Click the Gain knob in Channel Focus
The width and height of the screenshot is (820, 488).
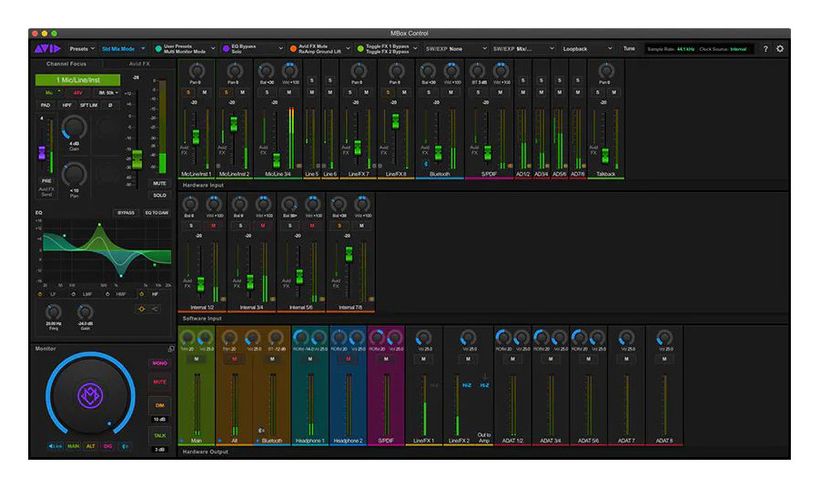click(74, 128)
